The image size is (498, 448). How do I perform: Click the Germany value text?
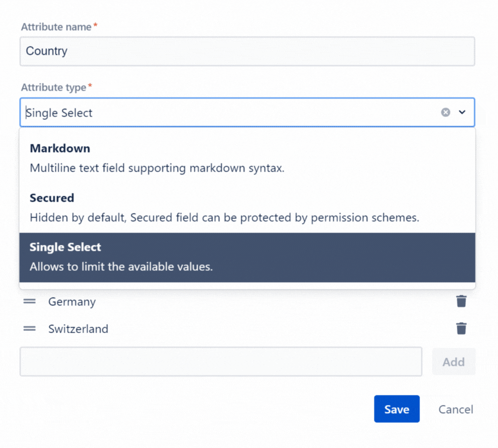click(72, 302)
